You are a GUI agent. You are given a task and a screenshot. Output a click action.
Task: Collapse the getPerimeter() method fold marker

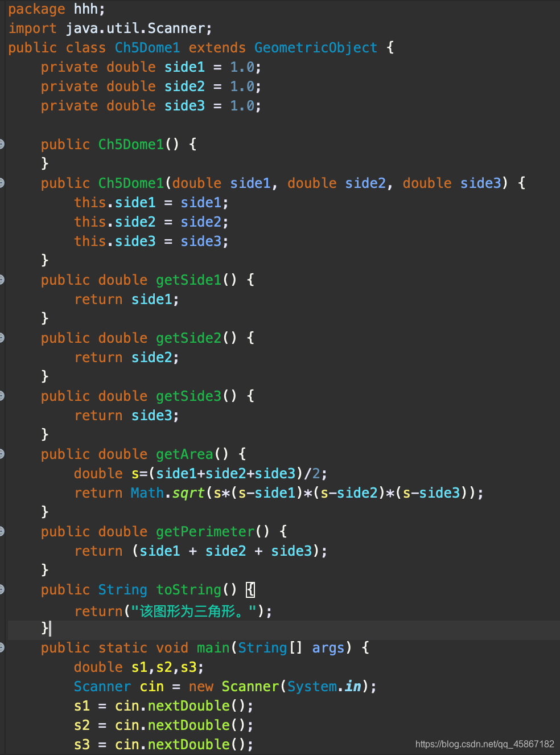2,531
